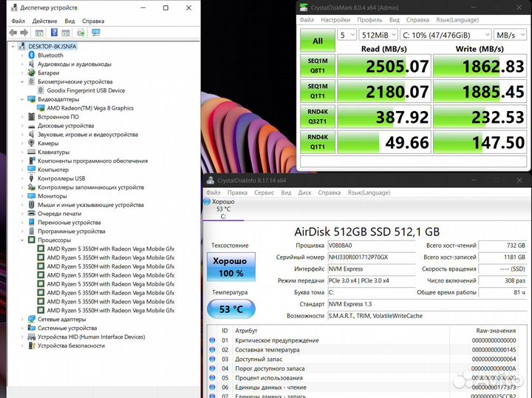This screenshot has width=532, height=398.
Task: Collapse the Процессоры tree node
Action: click(x=21, y=240)
